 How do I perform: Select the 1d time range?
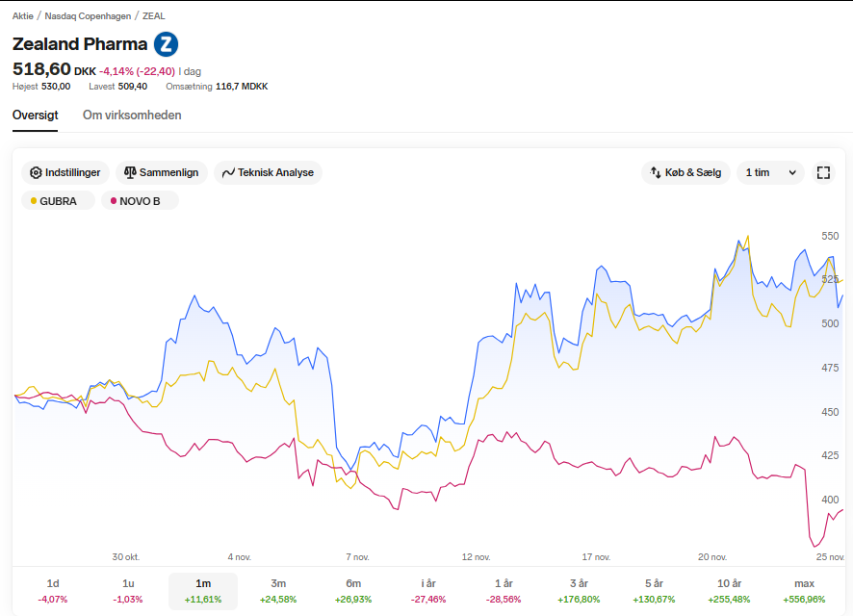click(x=53, y=591)
